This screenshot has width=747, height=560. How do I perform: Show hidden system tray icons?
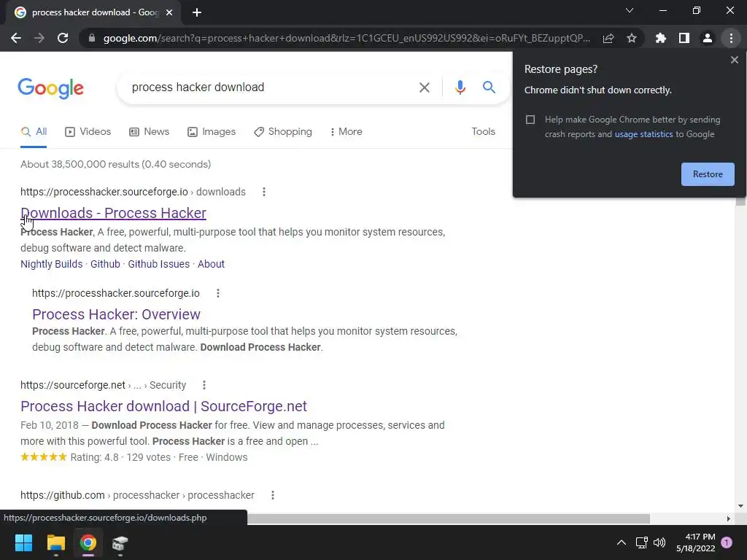click(622, 542)
